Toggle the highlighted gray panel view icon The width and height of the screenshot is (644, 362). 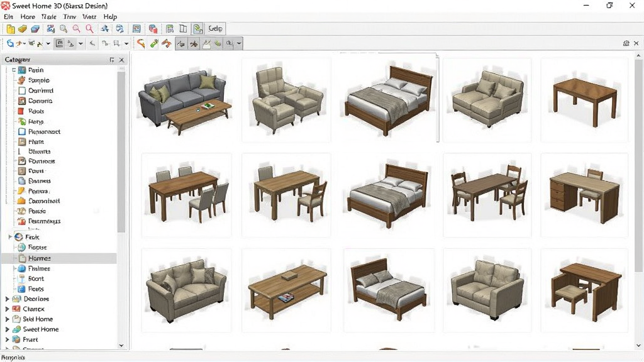pos(59,43)
